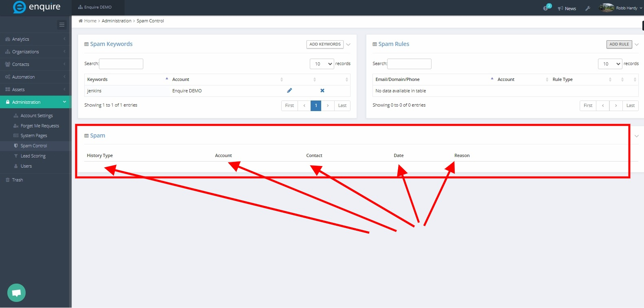Go to previous page of Spam Rules
This screenshot has height=308, width=644.
(x=603, y=106)
